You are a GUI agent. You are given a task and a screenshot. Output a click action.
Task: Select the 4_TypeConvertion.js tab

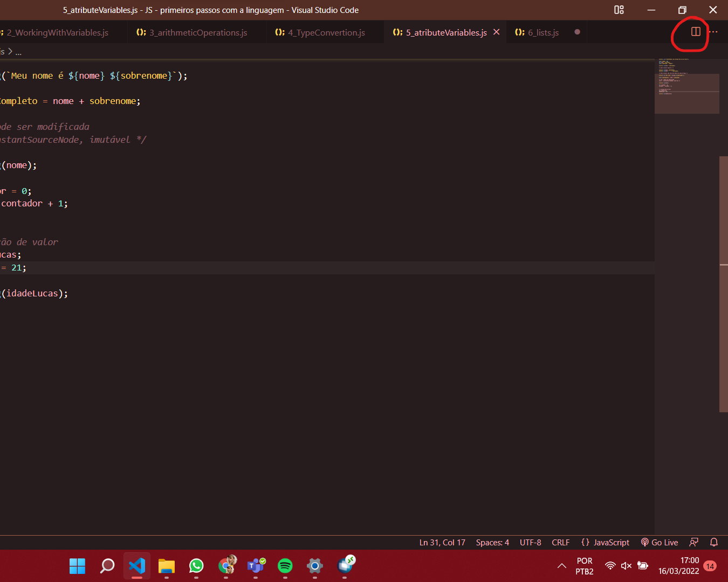point(326,32)
